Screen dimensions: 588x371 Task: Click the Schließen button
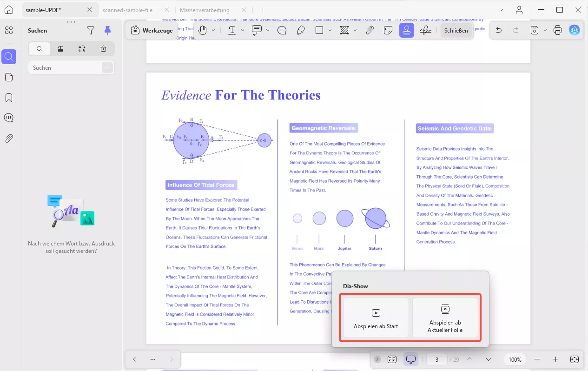click(x=456, y=30)
